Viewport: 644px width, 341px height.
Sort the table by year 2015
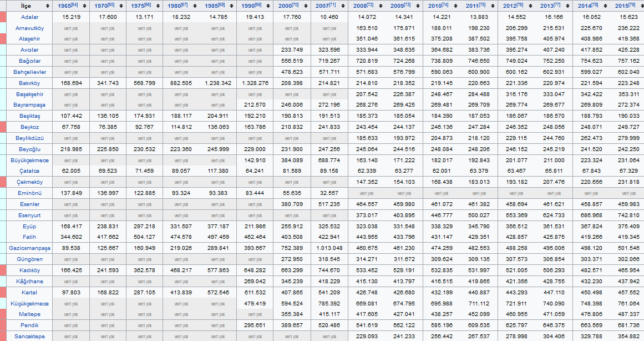tap(638, 6)
